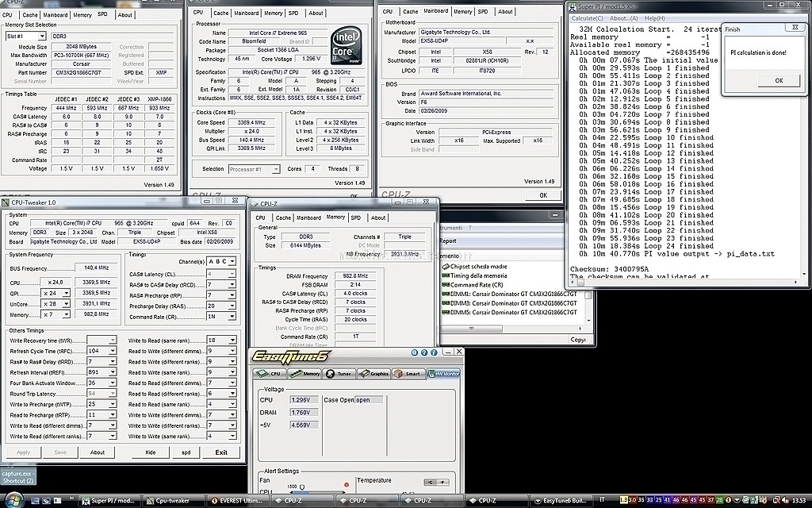Open the EasyTune6 CPU tab
The height and width of the screenshot is (508, 812).
270,373
